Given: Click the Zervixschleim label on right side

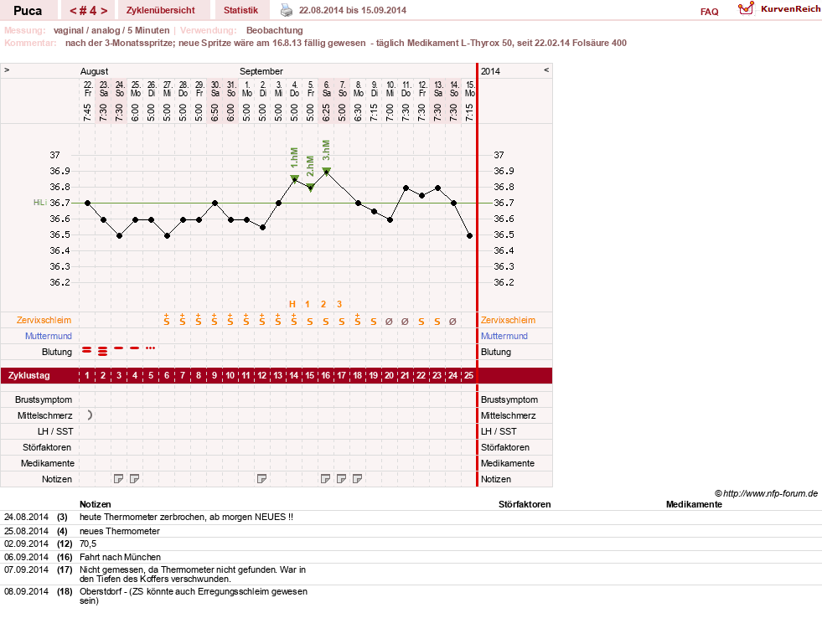Looking at the screenshot, I should tap(508, 320).
